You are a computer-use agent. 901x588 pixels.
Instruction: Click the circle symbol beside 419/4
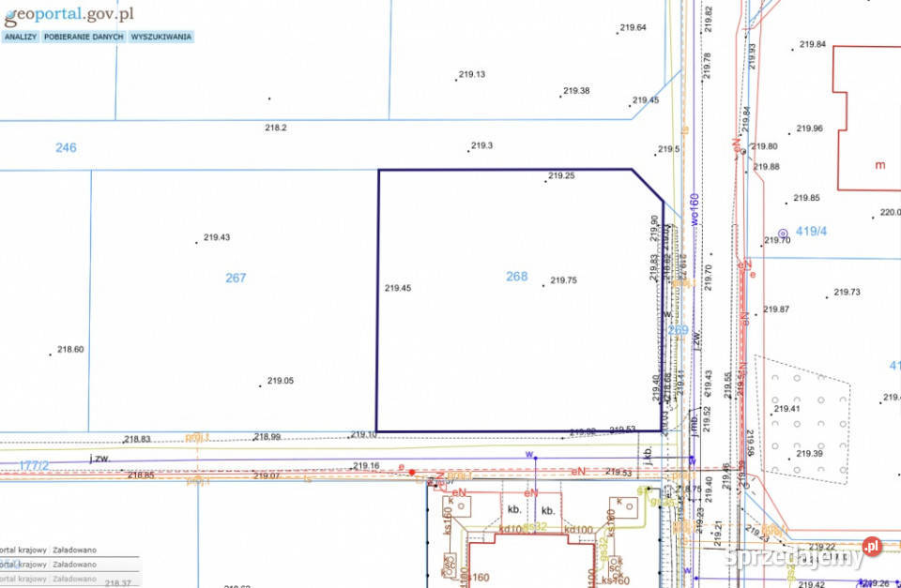point(783,233)
